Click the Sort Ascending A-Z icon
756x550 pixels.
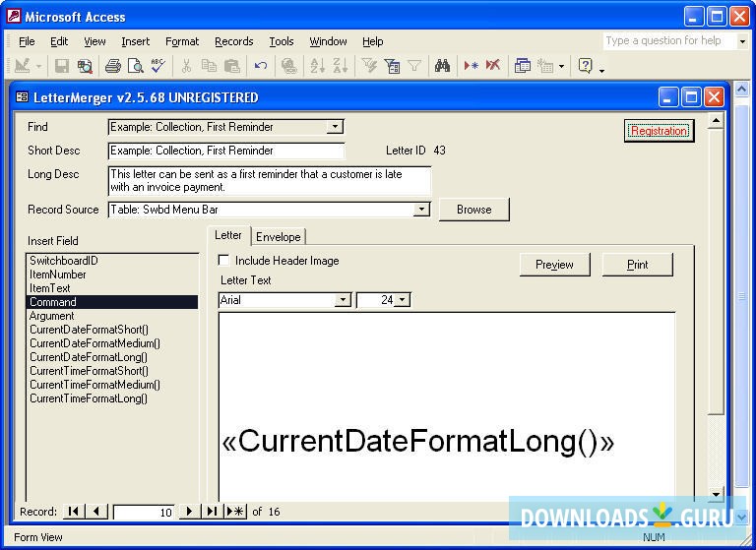[317, 66]
